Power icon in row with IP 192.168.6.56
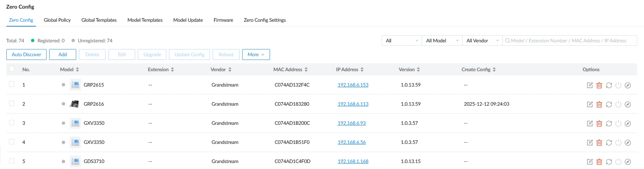The image size is (644, 169). click(x=618, y=143)
